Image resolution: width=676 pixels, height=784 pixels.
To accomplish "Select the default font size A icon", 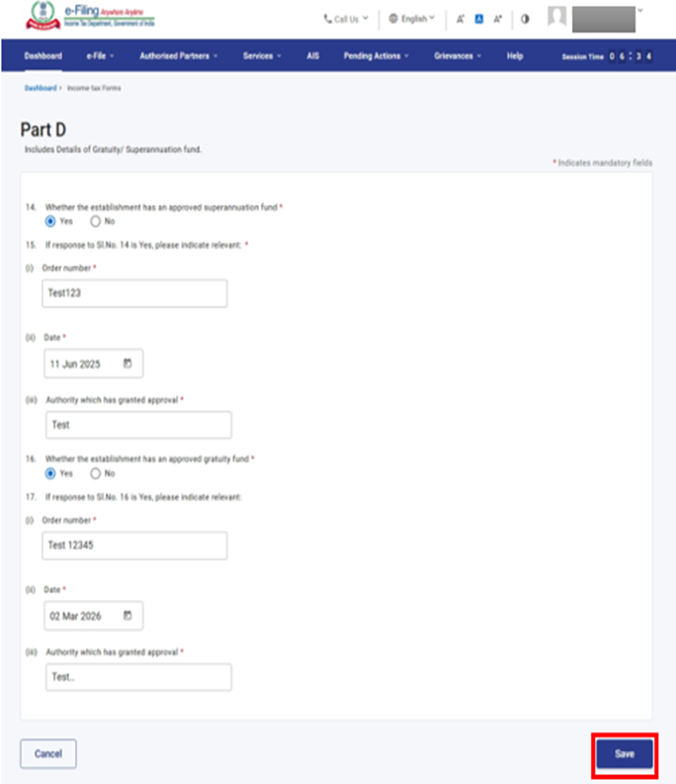I will pyautogui.click(x=479, y=19).
